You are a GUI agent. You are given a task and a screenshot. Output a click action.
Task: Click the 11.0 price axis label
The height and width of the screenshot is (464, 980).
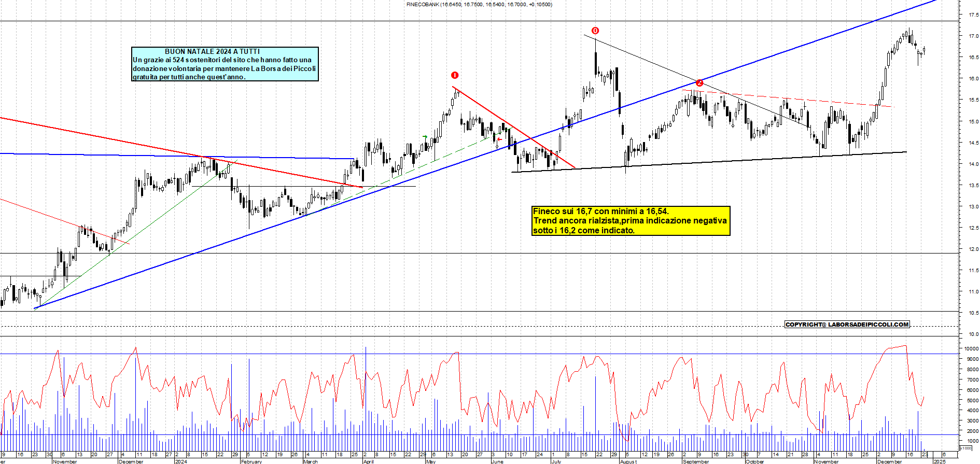(974, 291)
